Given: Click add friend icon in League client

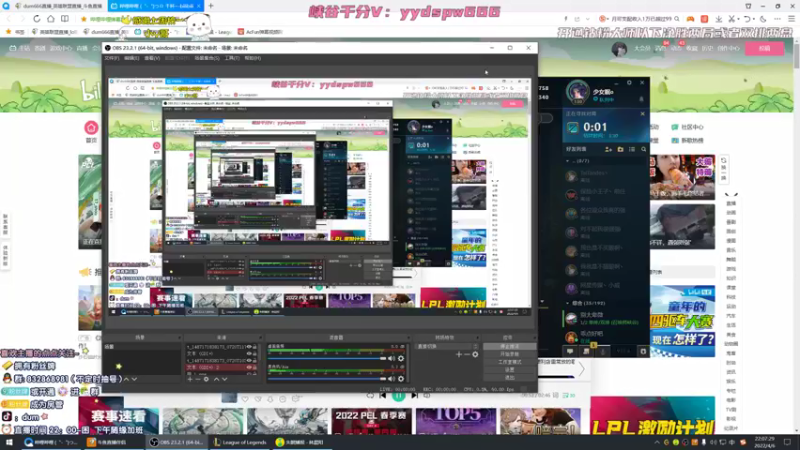Looking at the screenshot, I should pyautogui.click(x=608, y=149).
